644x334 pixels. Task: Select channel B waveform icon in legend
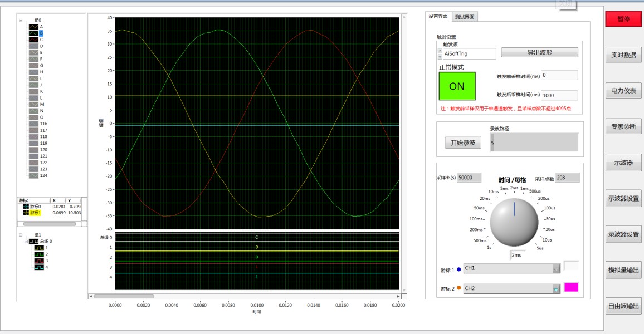pos(33,33)
